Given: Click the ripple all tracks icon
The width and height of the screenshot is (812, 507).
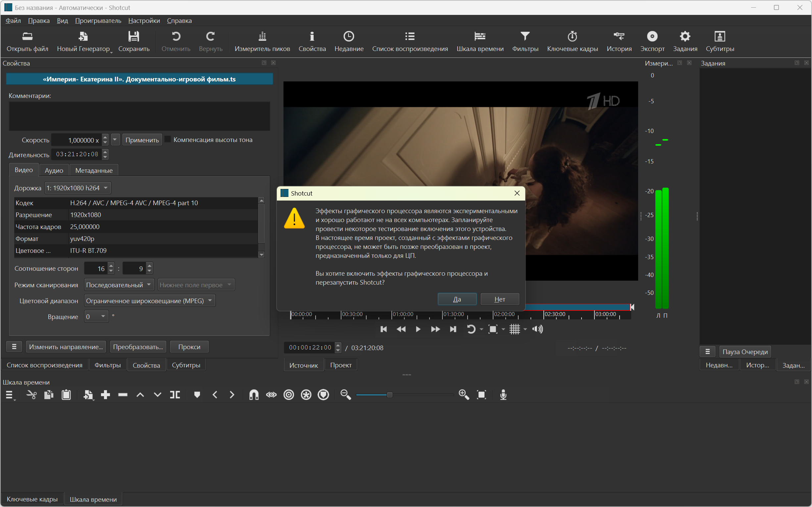Looking at the screenshot, I should click(x=306, y=395).
